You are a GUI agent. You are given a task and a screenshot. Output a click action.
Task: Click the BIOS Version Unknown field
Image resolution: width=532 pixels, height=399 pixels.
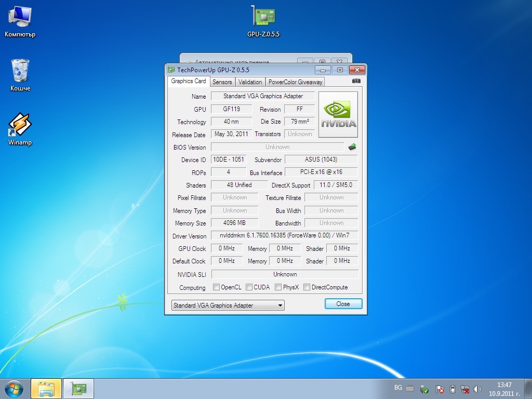pyautogui.click(x=277, y=147)
